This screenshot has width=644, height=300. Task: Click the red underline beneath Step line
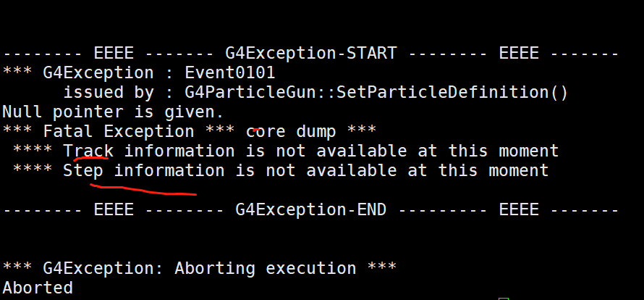click(143, 190)
